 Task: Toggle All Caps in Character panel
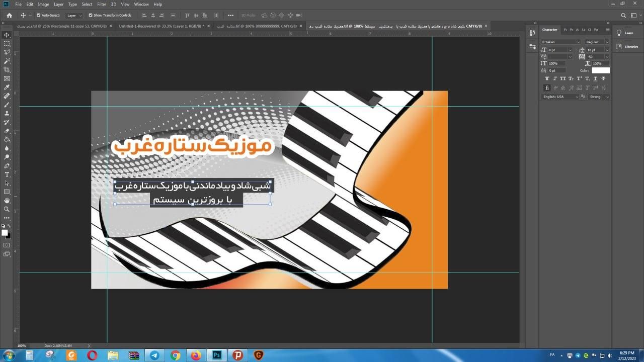563,78
